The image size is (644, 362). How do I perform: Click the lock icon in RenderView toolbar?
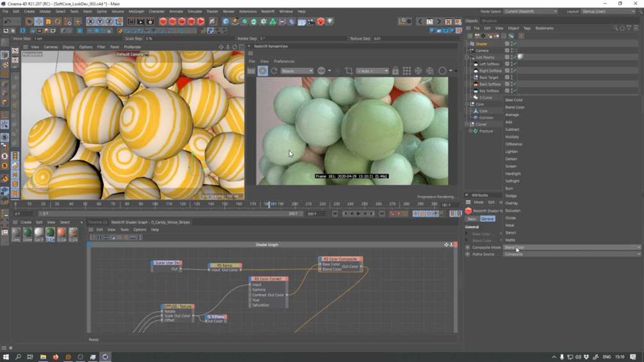395,71
